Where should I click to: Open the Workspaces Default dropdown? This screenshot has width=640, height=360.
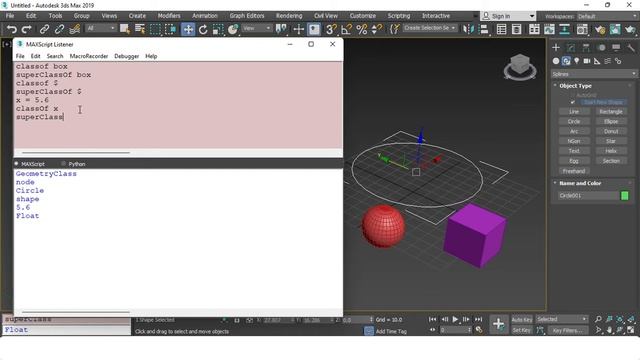(607, 16)
